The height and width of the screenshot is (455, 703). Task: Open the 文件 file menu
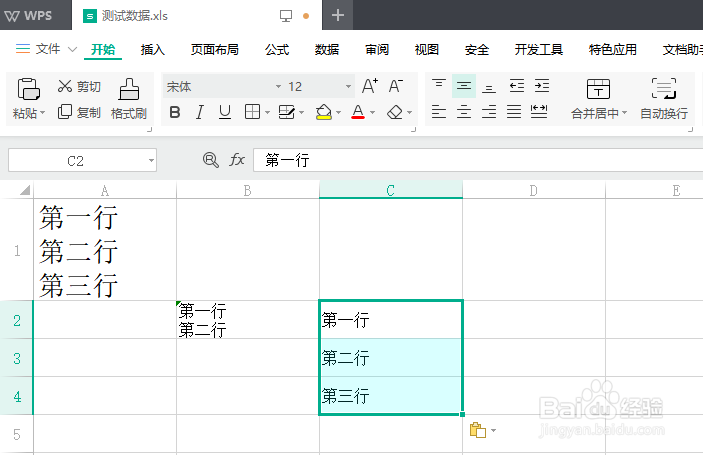47,49
